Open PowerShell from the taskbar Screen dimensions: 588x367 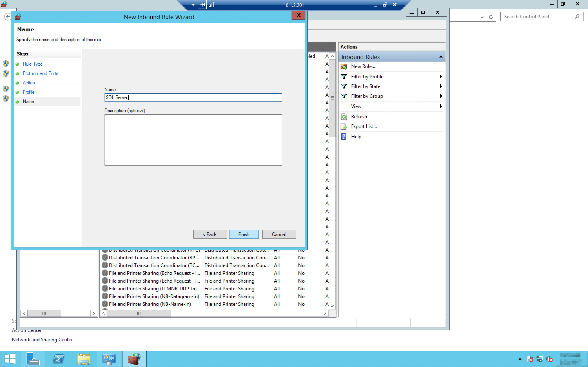coord(58,359)
